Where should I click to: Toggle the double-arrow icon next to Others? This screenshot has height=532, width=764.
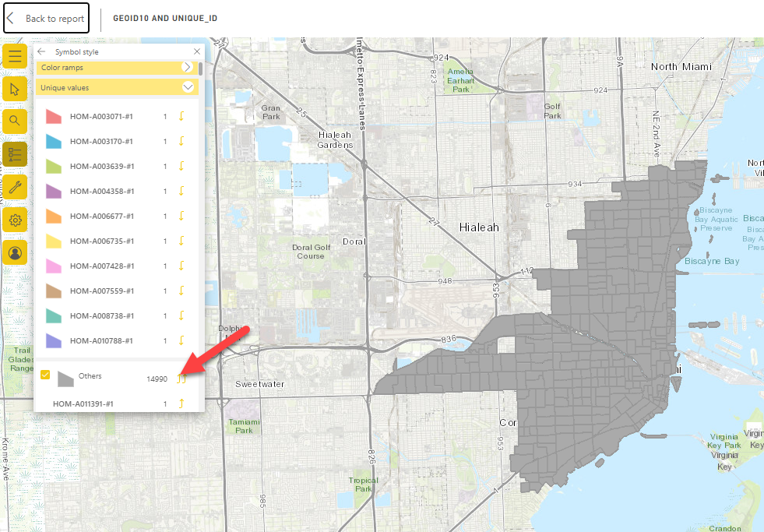coord(181,378)
